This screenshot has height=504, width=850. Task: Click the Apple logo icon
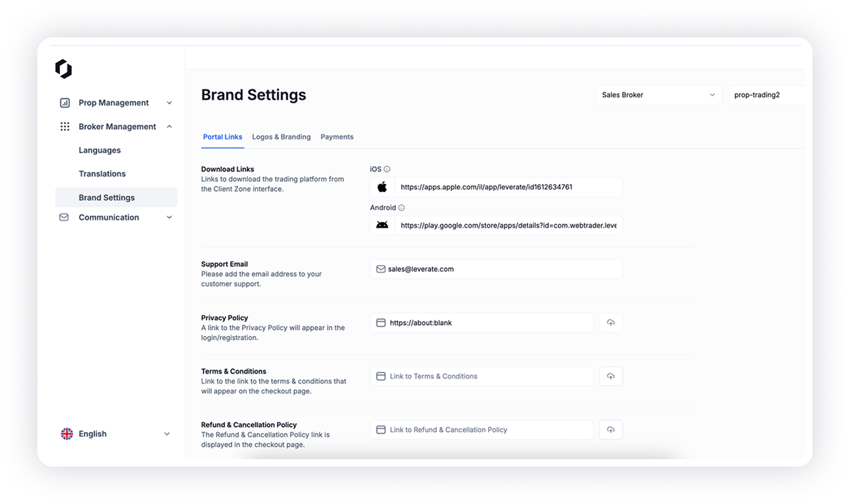383,187
